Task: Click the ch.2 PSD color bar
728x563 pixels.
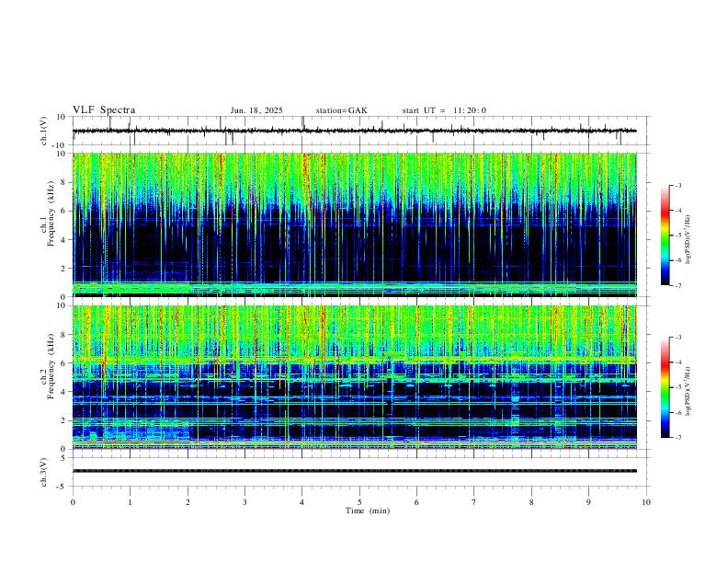Action: click(665, 387)
